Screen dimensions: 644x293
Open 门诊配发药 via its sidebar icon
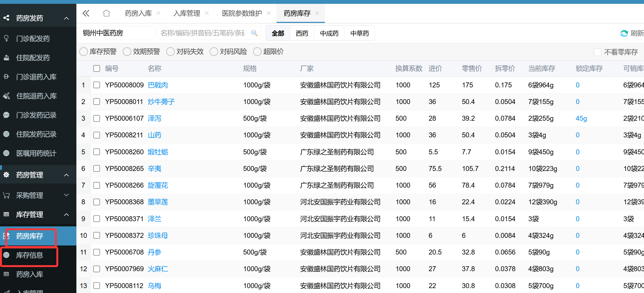click(x=6, y=39)
